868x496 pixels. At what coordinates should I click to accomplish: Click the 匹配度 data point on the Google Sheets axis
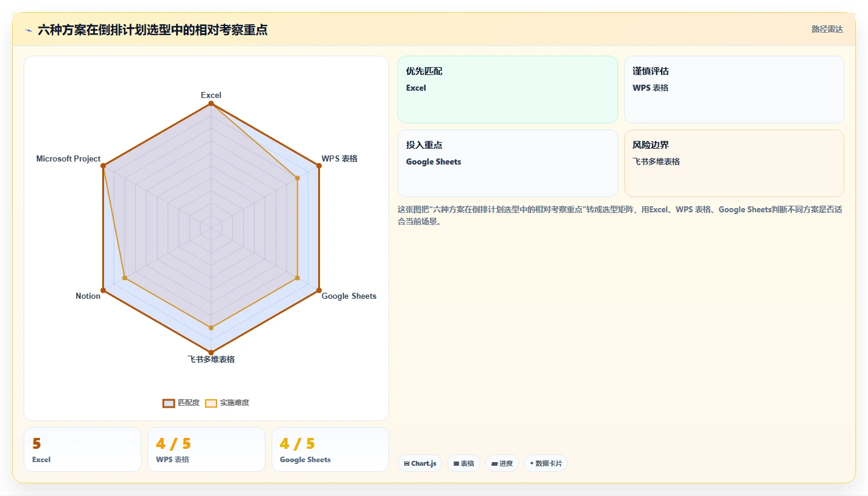point(319,290)
